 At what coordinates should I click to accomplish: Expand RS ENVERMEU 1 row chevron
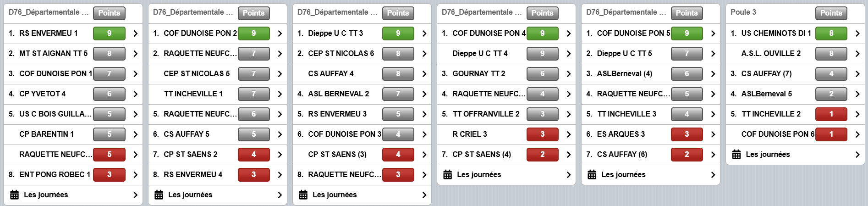coord(135,33)
